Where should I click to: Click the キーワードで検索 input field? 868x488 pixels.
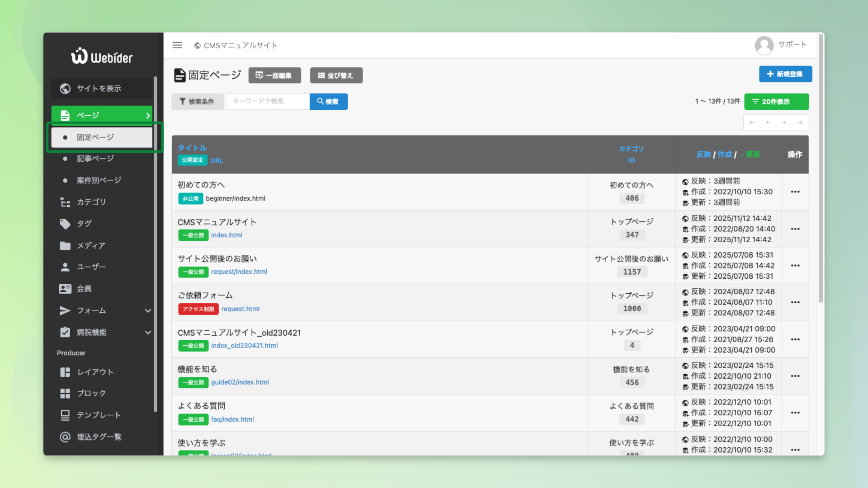click(x=267, y=101)
